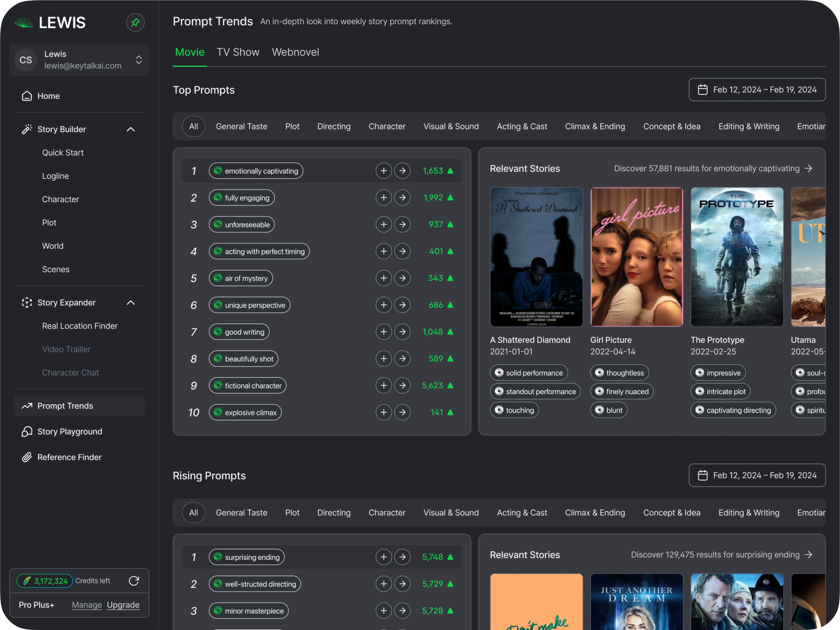Click the green pin icon beside LEWIS logo
840x630 pixels.
(135, 22)
